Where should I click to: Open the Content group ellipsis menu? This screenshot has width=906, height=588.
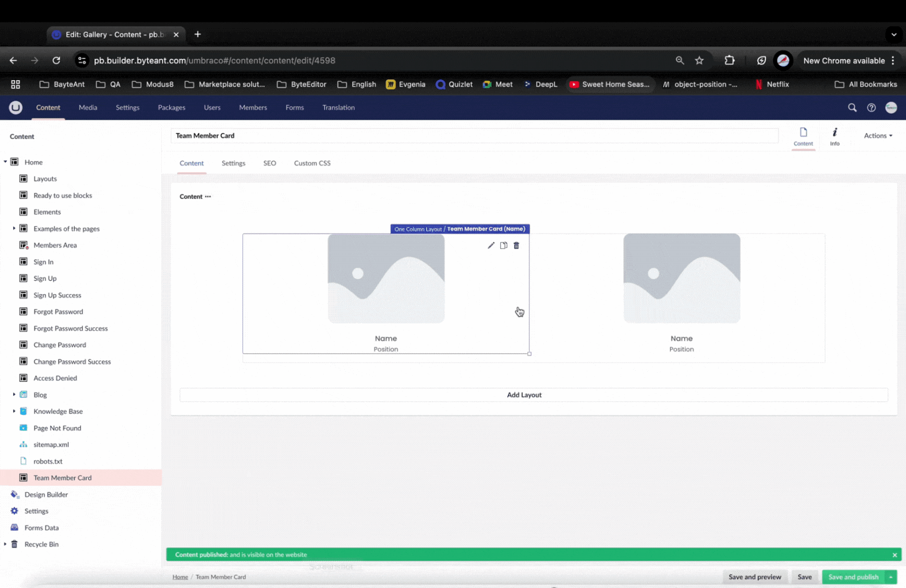pos(208,197)
